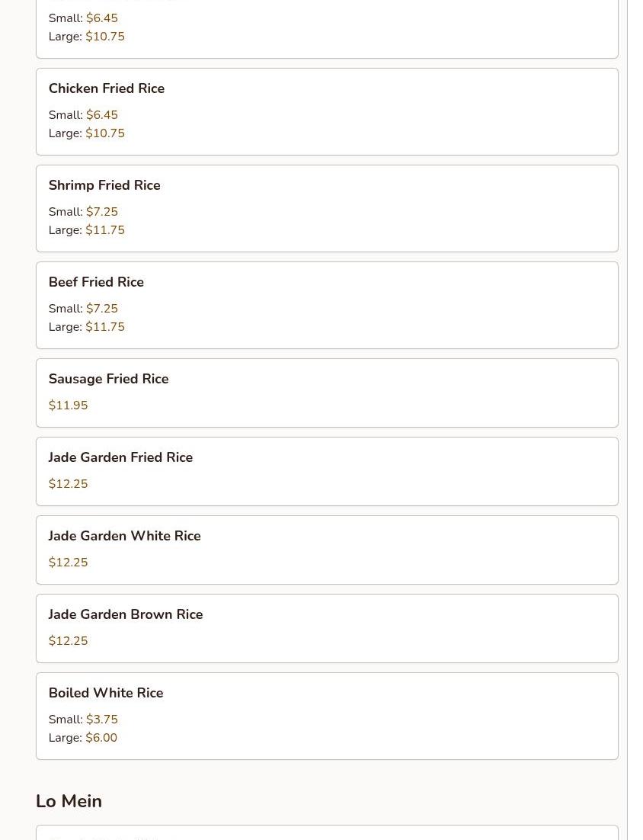Open the Beef Fried Rice item title
Screen dimensions: 643x840
pos(96,282)
